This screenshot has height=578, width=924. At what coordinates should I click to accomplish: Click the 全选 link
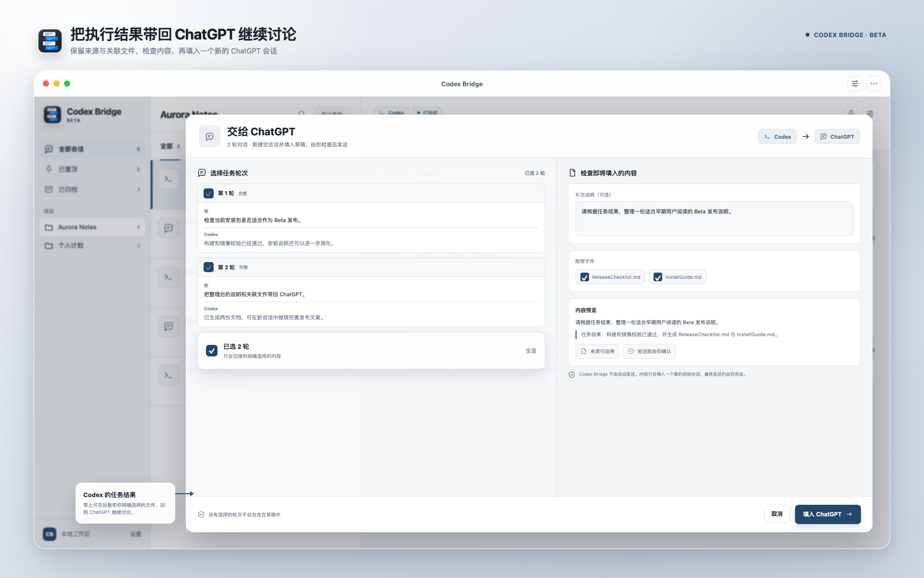coord(531,351)
